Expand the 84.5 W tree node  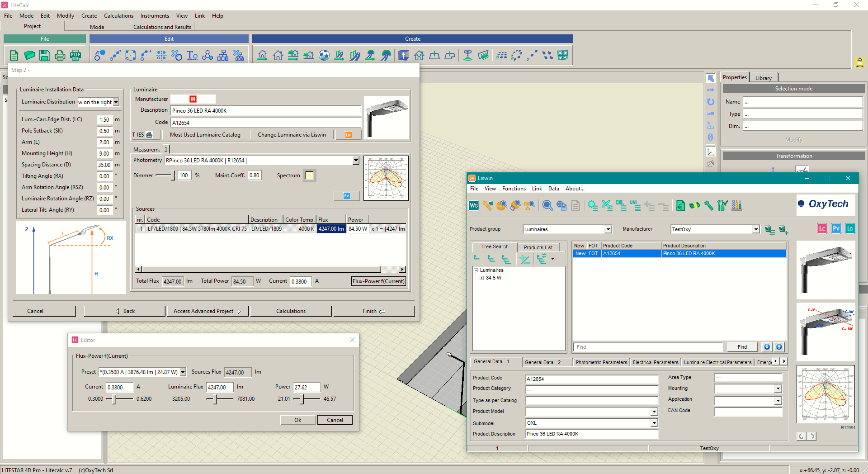[482, 278]
